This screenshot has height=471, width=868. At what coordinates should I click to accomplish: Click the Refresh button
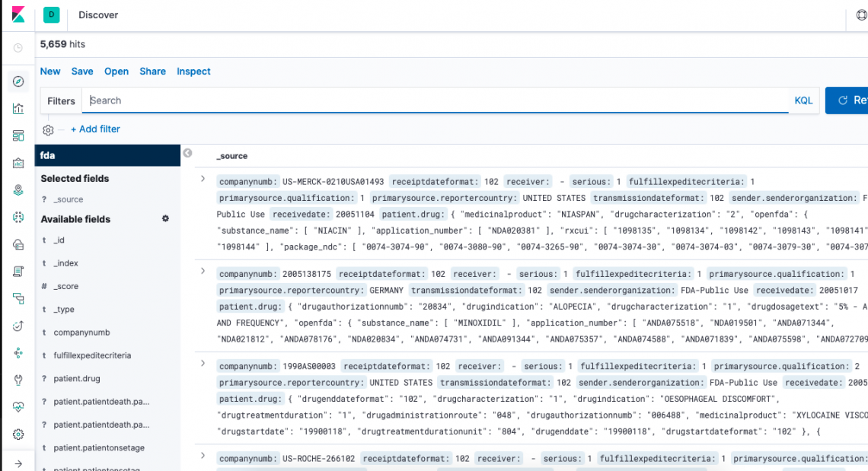point(847,100)
